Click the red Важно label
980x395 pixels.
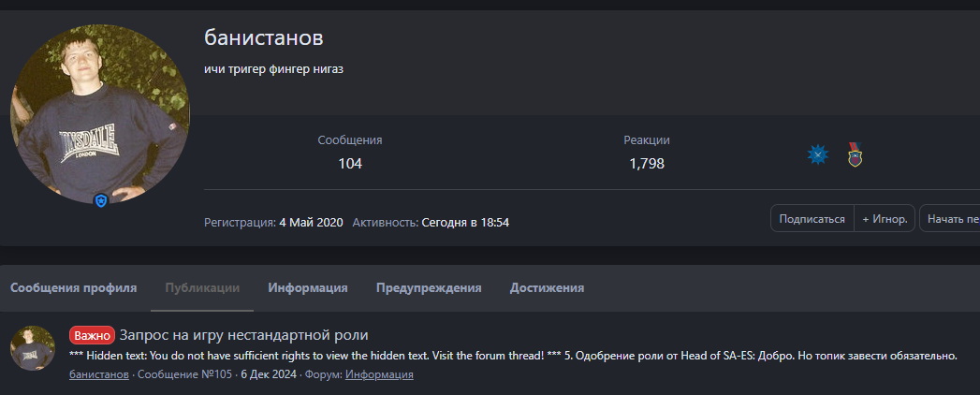click(92, 336)
